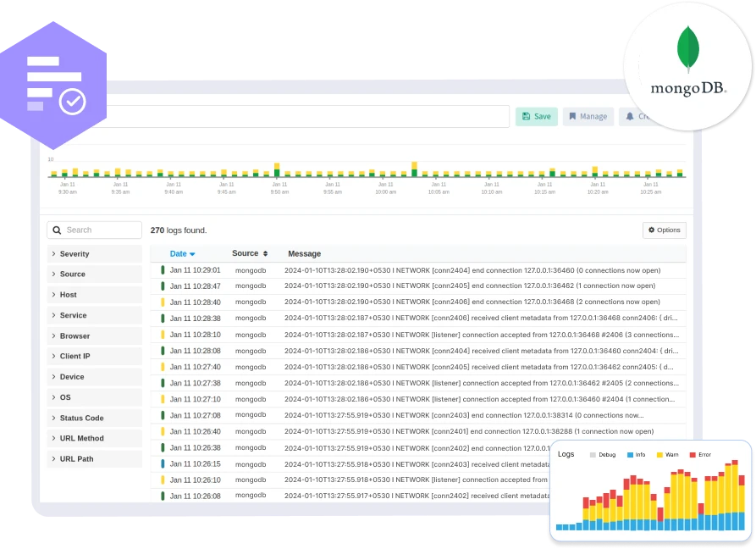Expand the Status Code filter
The width and height of the screenshot is (756, 549).
[81, 418]
